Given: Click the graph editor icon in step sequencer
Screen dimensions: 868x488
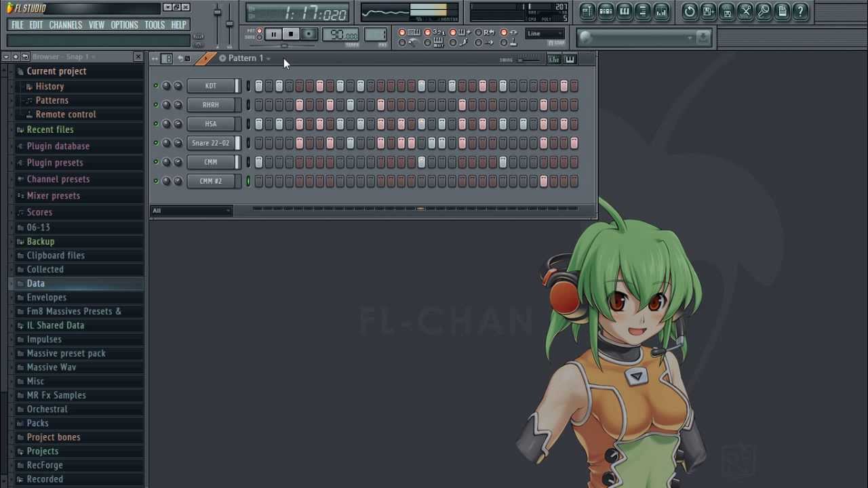Looking at the screenshot, I should (x=553, y=60).
